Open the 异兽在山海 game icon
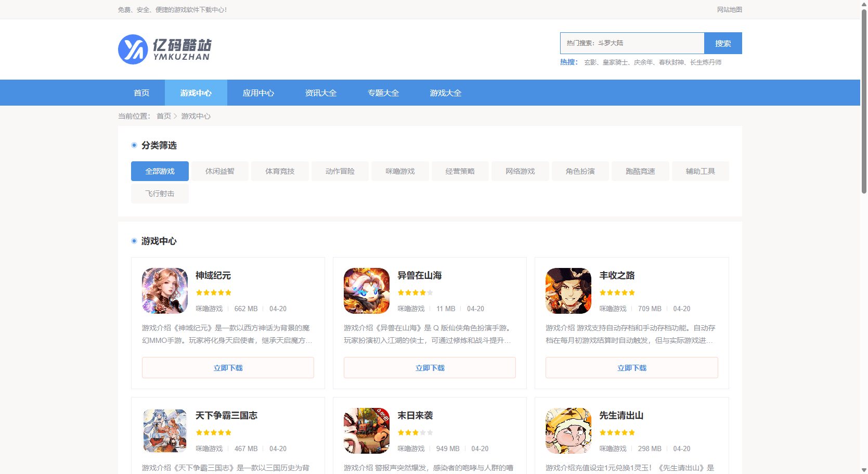Viewport: 868px width, 474px height. click(x=367, y=291)
